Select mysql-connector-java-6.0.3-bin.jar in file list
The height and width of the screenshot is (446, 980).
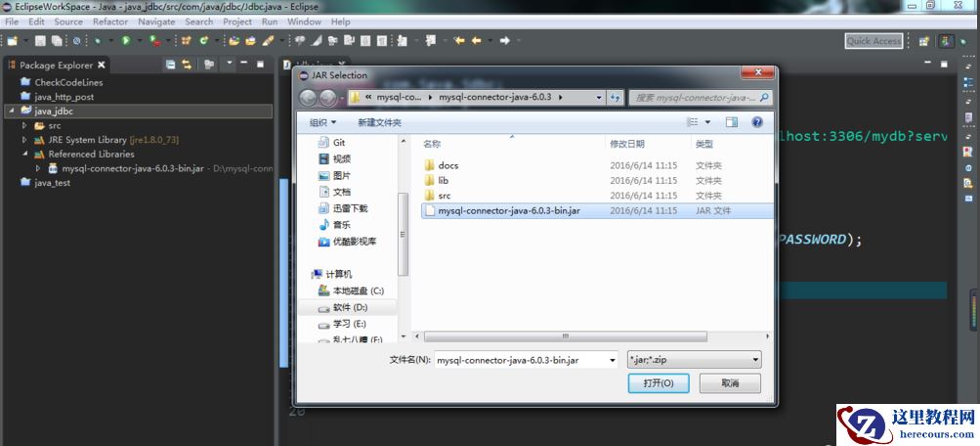[596, 211]
